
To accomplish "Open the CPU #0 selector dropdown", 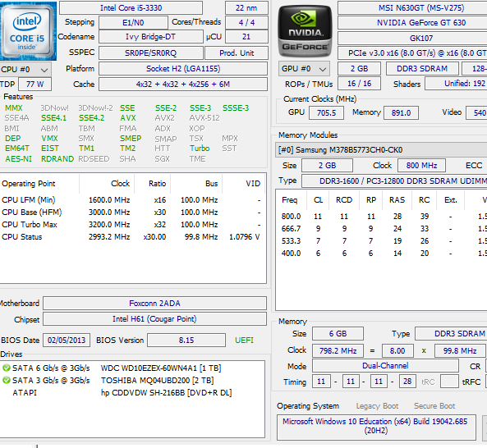I will [25, 69].
